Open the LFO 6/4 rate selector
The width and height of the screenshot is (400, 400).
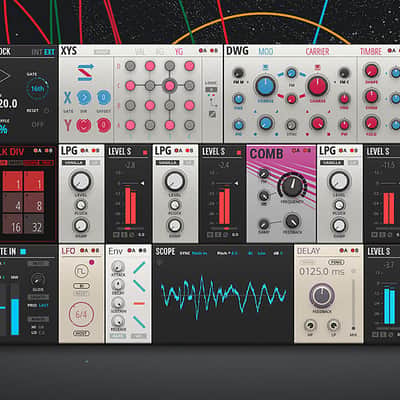pyautogui.click(x=81, y=315)
